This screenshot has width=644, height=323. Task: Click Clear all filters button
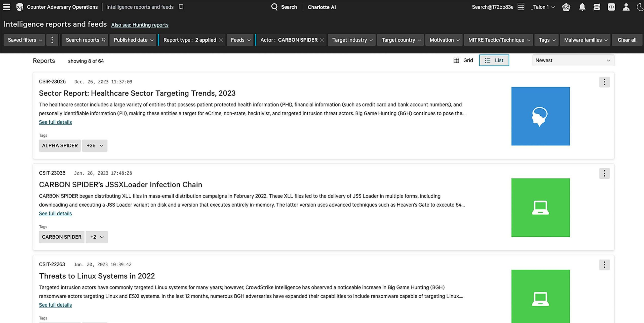[x=627, y=40]
